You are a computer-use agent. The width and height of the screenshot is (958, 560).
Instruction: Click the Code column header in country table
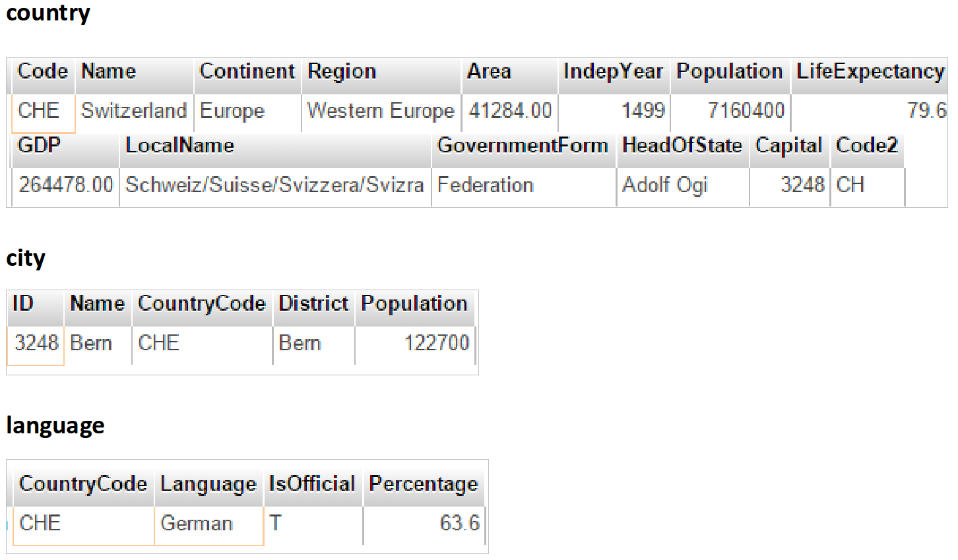pyautogui.click(x=43, y=72)
